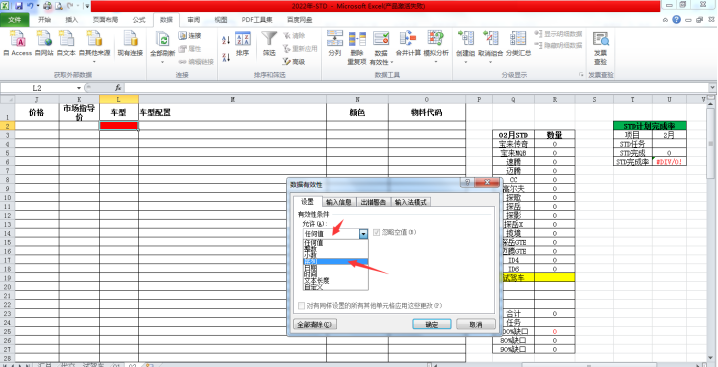
Task: Expand the 自其他来源 dropdown arrow
Action: coord(94,61)
